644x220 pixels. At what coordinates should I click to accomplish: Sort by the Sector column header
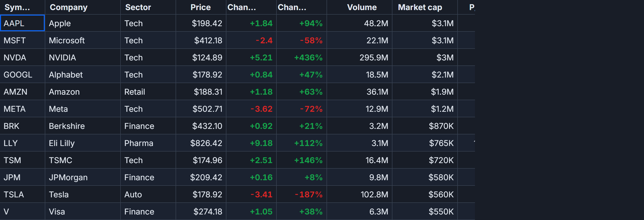pyautogui.click(x=148, y=7)
